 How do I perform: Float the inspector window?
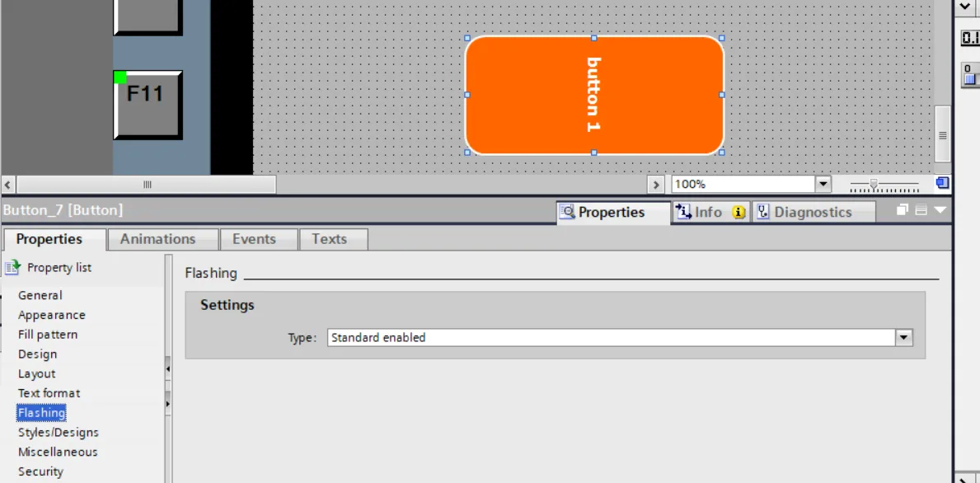[x=903, y=211]
